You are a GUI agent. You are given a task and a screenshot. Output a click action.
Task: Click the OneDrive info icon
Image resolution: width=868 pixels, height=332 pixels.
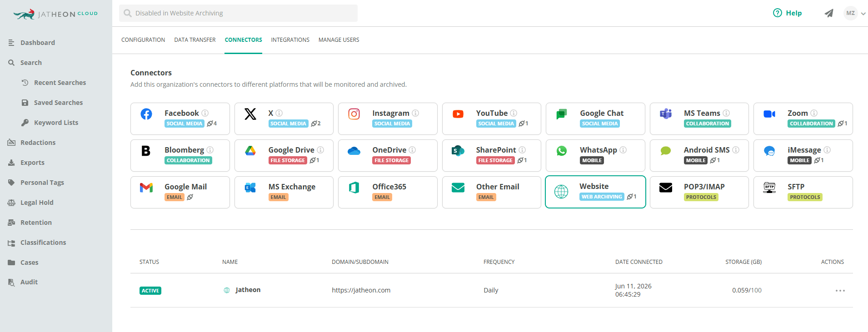412,150
